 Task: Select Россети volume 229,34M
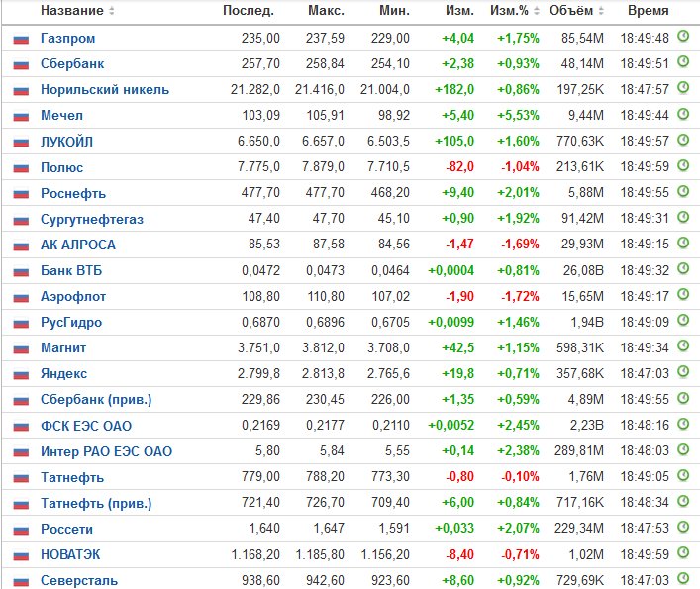pos(579,529)
